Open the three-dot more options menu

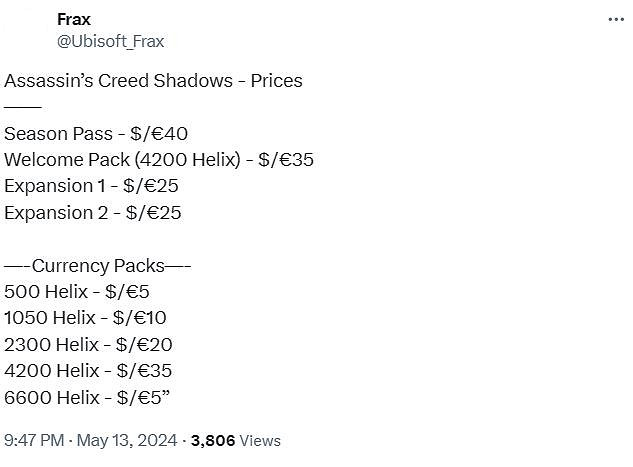click(x=617, y=21)
